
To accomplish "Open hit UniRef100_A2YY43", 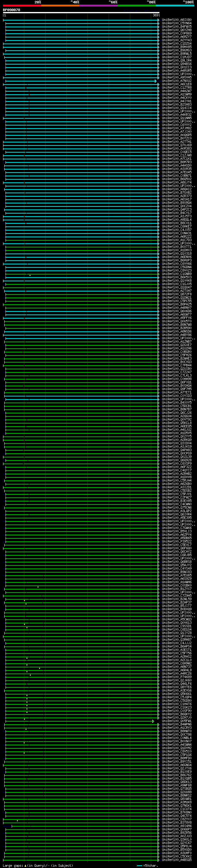I will pyautogui.click(x=176, y=40).
